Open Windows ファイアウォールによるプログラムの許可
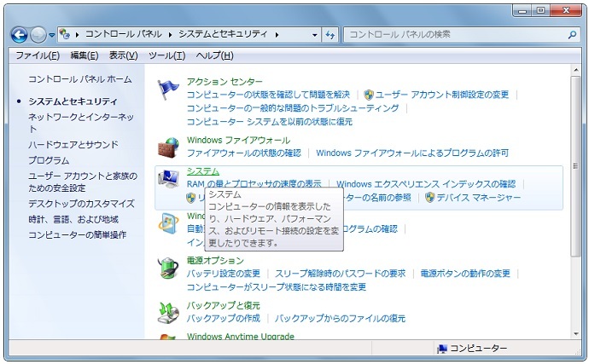 (412, 153)
